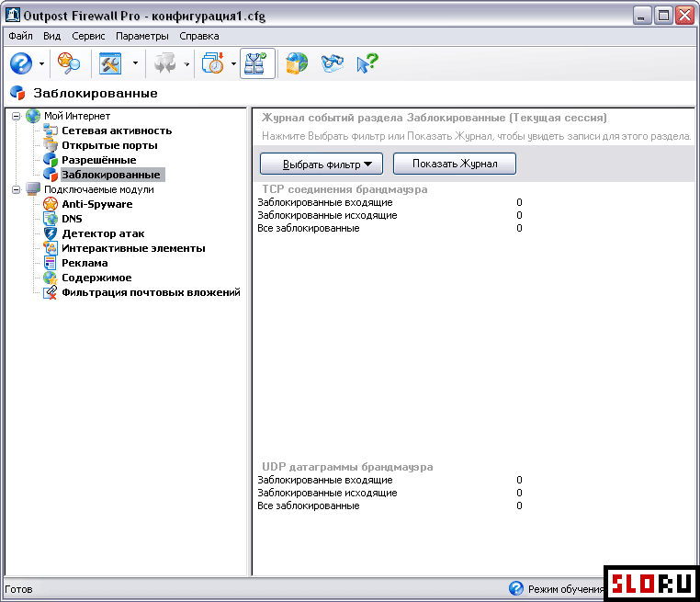700x602 pixels.
Task: Click the Мой Интернет globe icon
Action: tap(33, 116)
